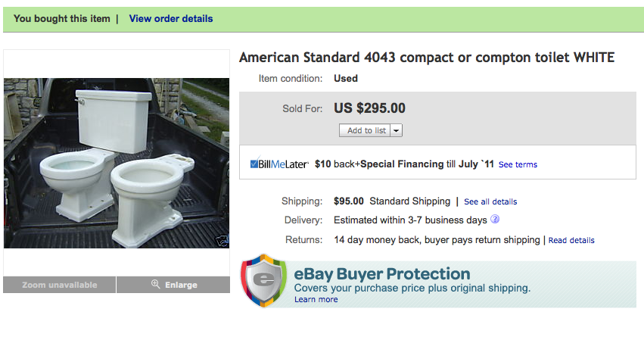The image size is (644, 362).
Task: Click the BillMeLater checkmark icon
Action: pos(255,164)
